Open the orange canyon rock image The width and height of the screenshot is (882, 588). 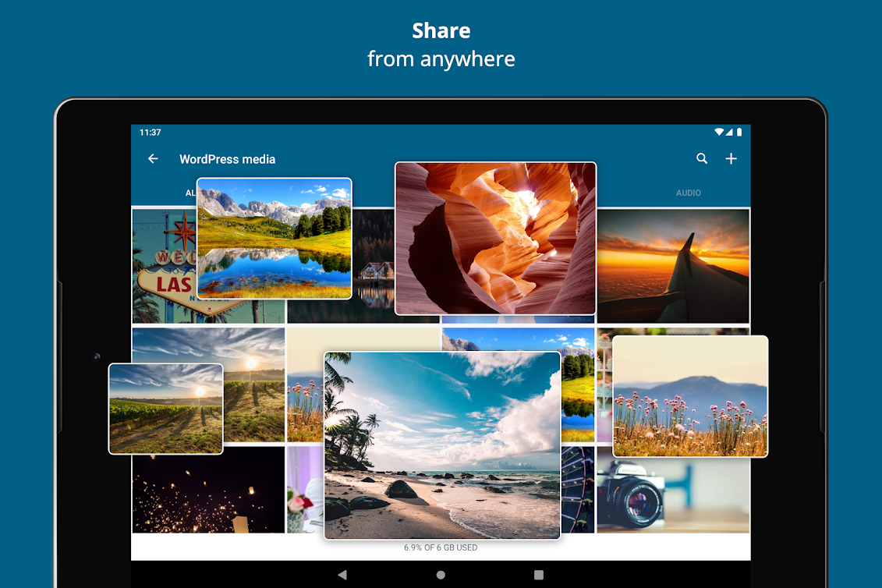[x=495, y=238]
